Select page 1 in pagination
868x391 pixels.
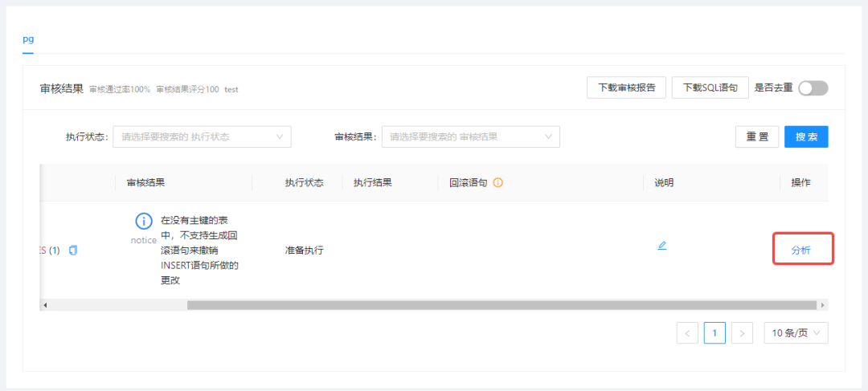pyautogui.click(x=714, y=333)
